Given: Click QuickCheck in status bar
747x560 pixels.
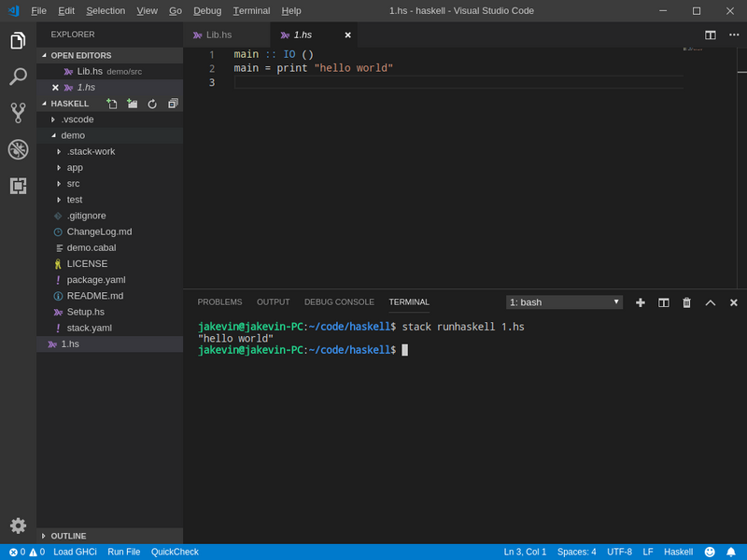Looking at the screenshot, I should [175, 552].
